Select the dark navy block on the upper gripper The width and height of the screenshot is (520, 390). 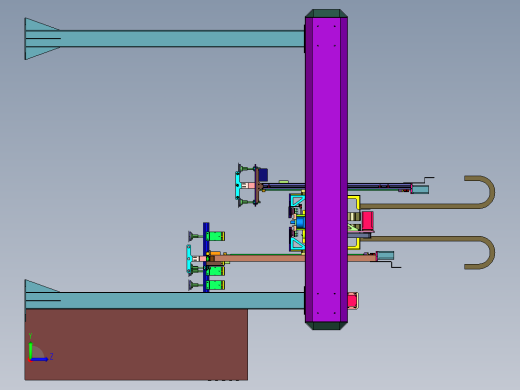pyautogui.click(x=263, y=175)
